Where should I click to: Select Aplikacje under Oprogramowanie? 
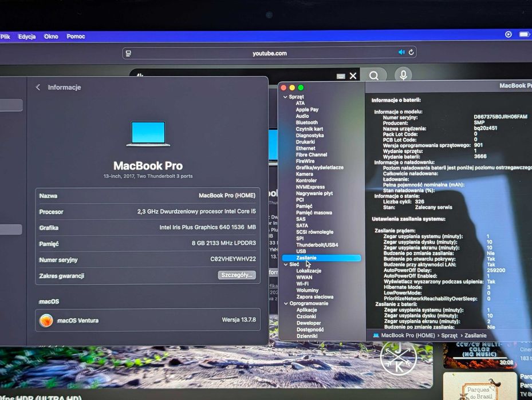(x=307, y=310)
